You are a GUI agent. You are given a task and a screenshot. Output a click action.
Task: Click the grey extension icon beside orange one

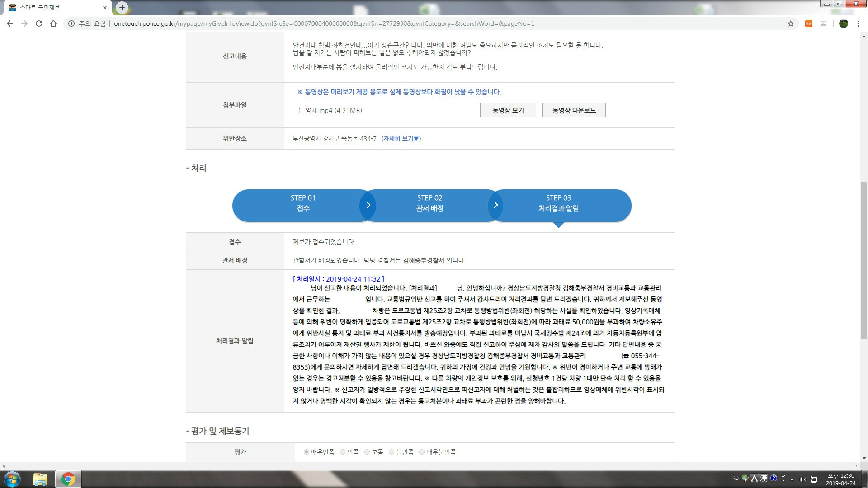click(823, 23)
